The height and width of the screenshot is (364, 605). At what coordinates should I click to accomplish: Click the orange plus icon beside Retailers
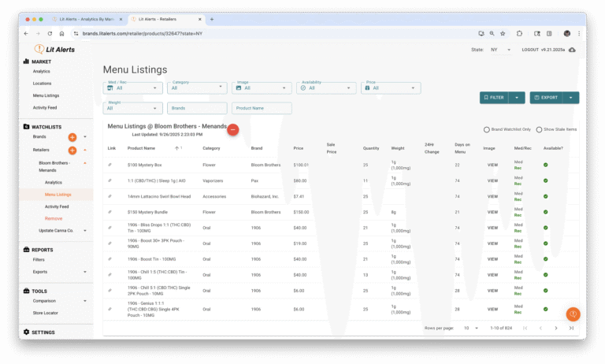point(72,150)
